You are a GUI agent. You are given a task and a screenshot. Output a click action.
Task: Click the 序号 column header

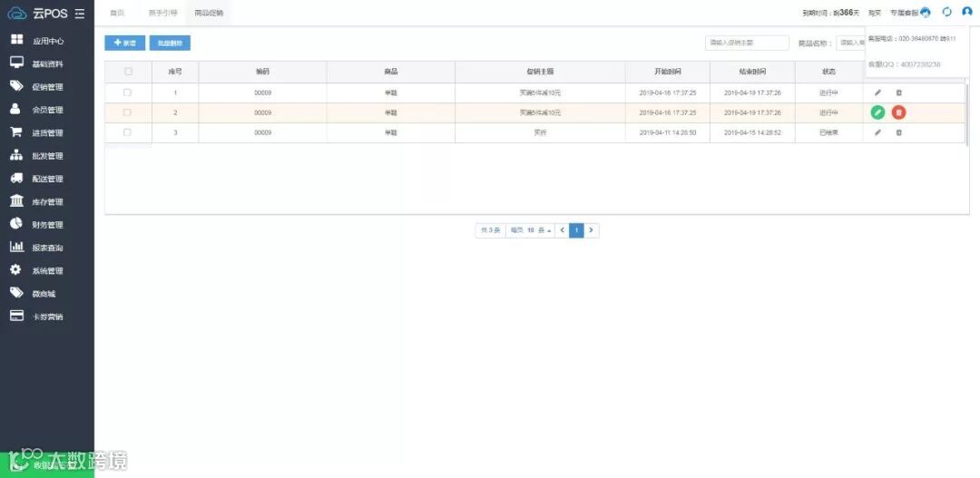point(175,72)
